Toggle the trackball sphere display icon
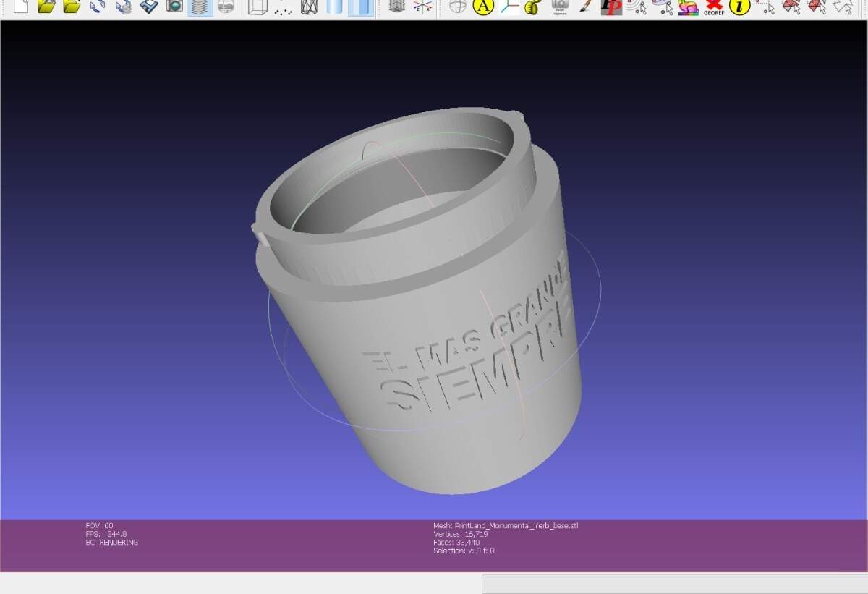The image size is (868, 594). click(x=457, y=7)
